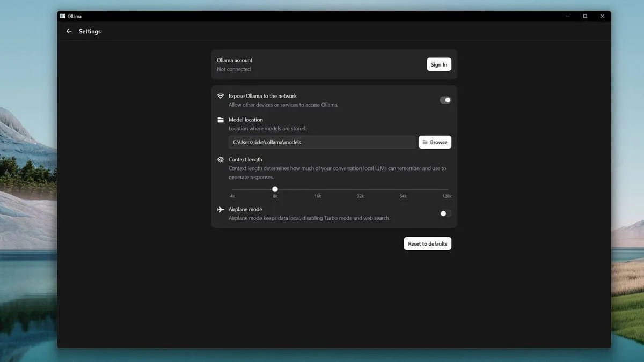Click the Wi-Fi network exposure icon
This screenshot has width=644, height=362.
click(x=221, y=96)
